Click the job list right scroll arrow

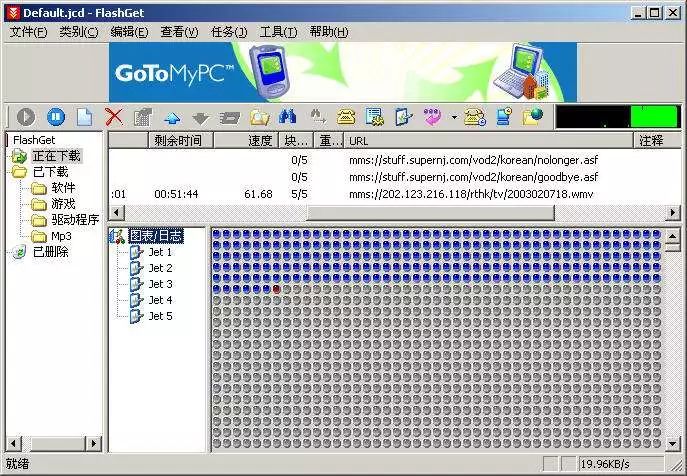point(673,213)
